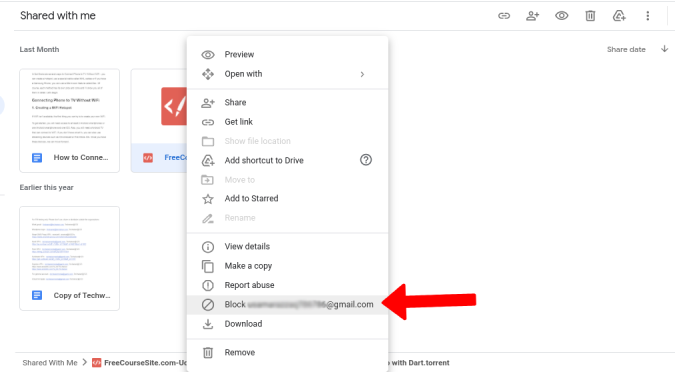Click the eye icon beside Preview menu entry
The height and width of the screenshot is (372, 675).
point(208,55)
